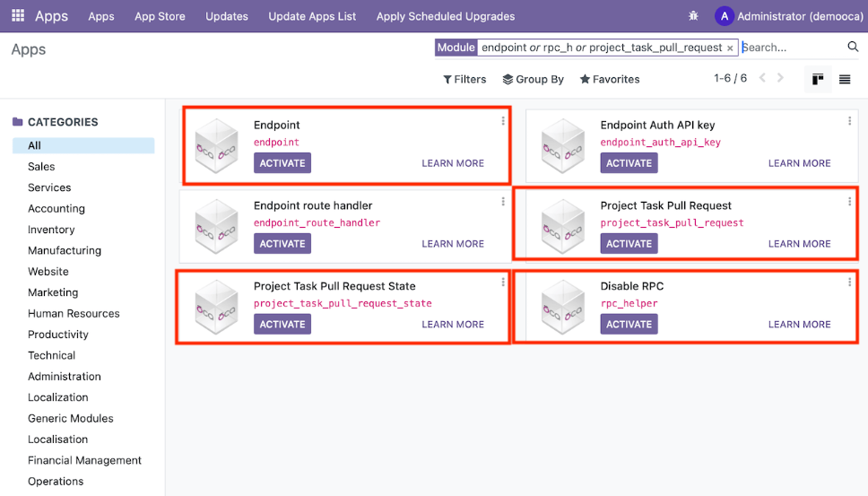This screenshot has width=868, height=496.
Task: Click Learn More on Endpoint route handler
Action: coord(453,244)
